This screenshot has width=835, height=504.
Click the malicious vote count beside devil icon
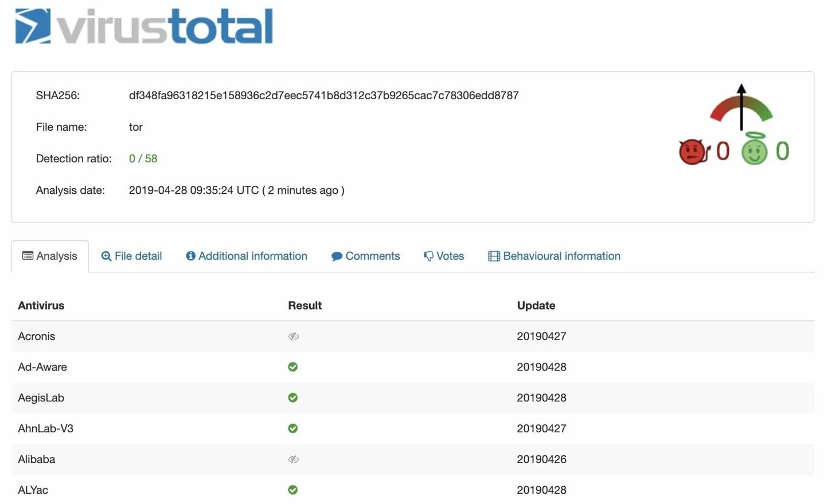[723, 151]
